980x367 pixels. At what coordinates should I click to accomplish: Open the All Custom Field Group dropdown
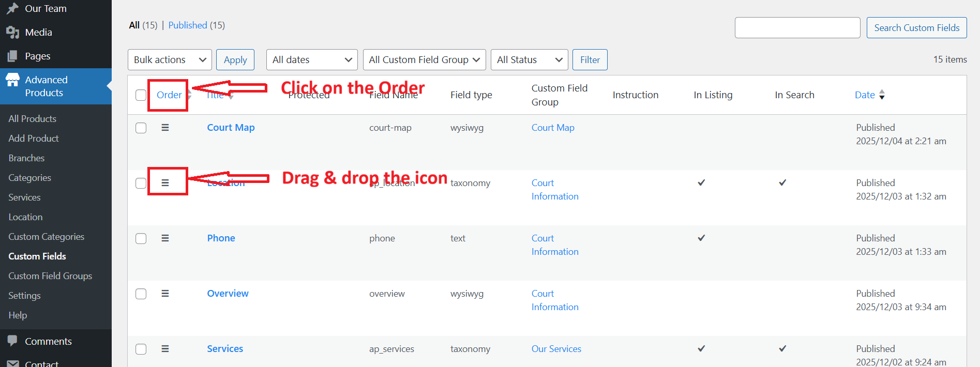[424, 59]
